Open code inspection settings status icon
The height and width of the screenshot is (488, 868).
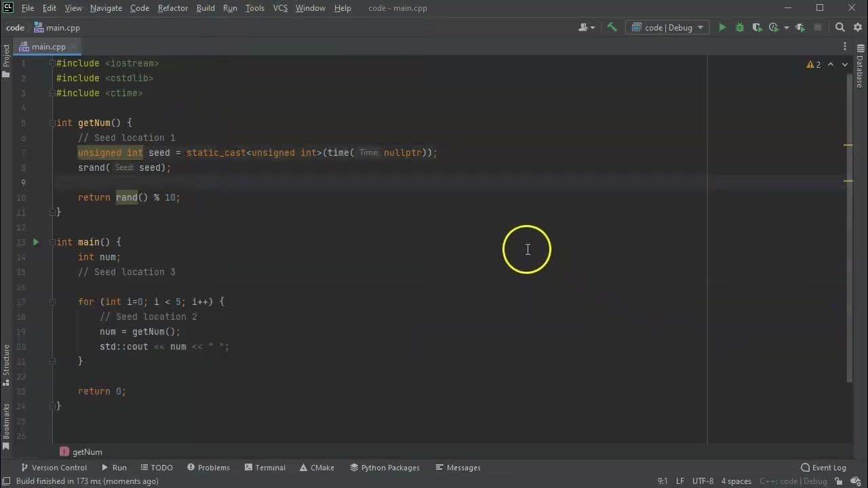(856, 481)
